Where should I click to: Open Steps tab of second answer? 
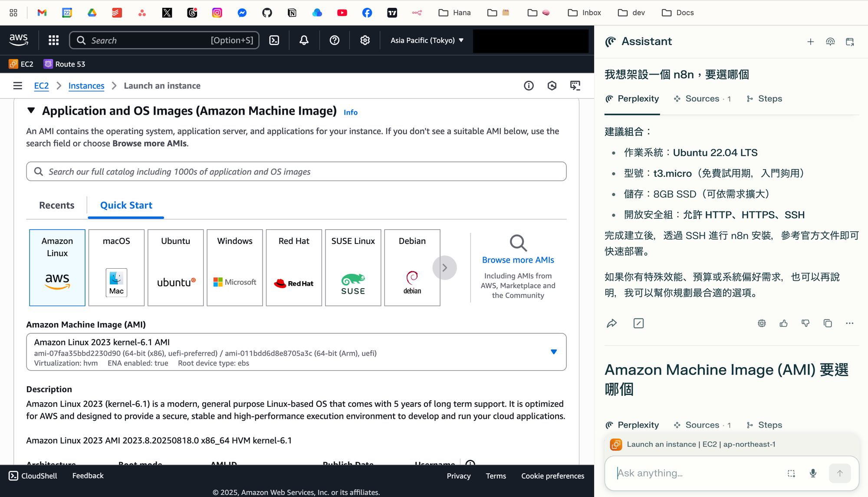pos(764,425)
